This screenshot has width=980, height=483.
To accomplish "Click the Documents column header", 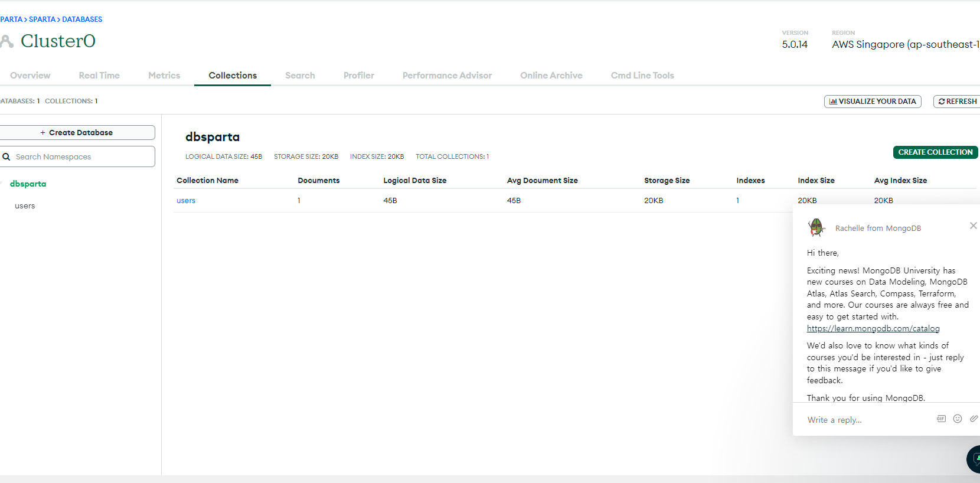I will point(319,181).
